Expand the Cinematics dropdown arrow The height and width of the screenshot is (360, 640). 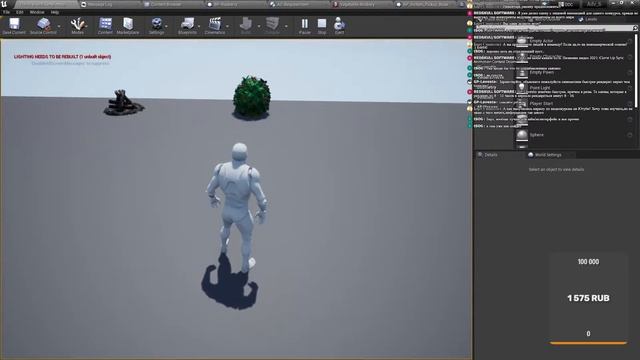tap(227, 26)
